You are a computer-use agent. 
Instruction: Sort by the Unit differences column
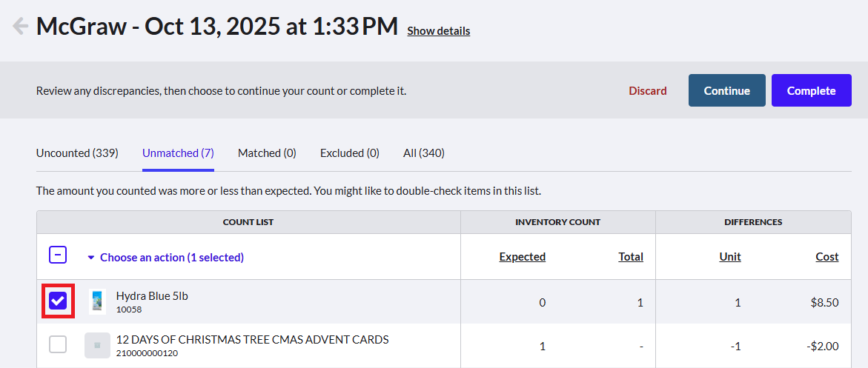point(730,257)
